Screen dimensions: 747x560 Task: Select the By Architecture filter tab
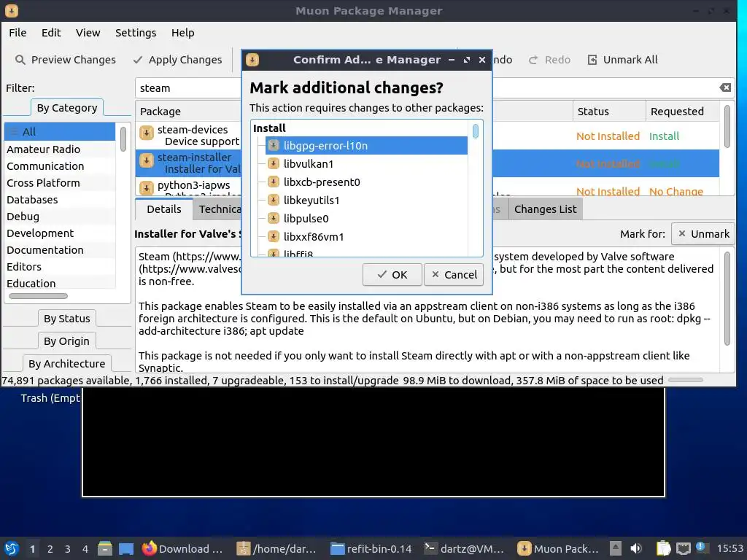66,363
